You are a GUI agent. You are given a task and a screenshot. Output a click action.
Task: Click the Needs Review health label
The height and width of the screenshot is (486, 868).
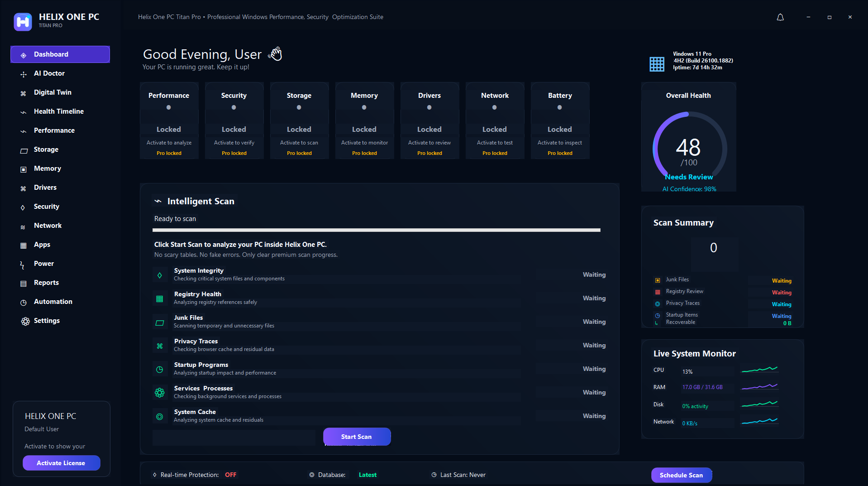click(689, 177)
